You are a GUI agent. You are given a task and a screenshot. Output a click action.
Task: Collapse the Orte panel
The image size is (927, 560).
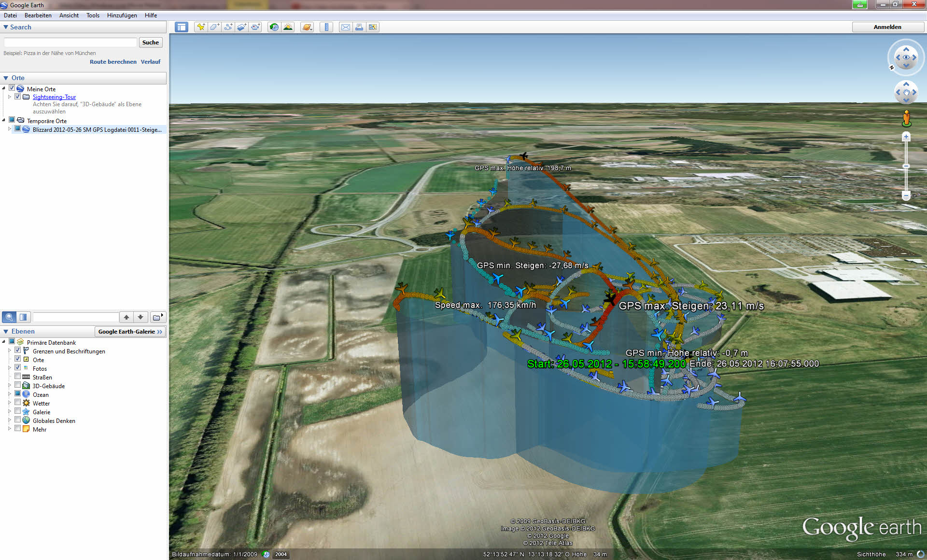[6, 78]
